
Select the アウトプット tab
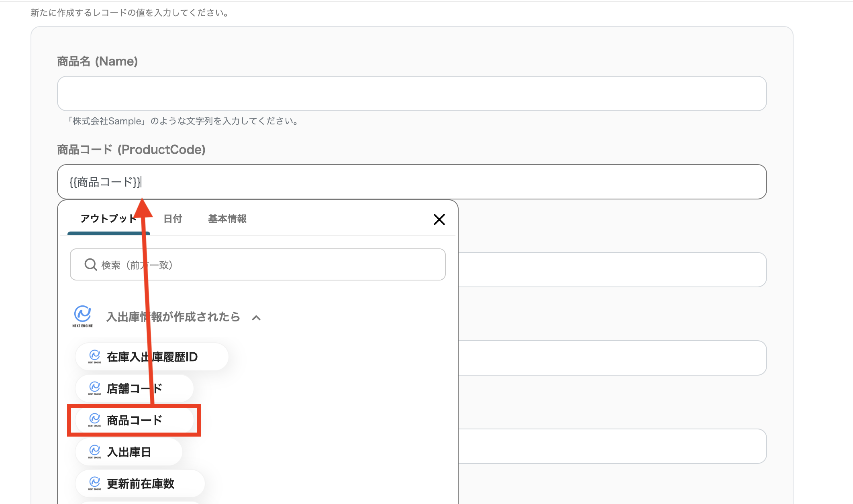tap(108, 219)
